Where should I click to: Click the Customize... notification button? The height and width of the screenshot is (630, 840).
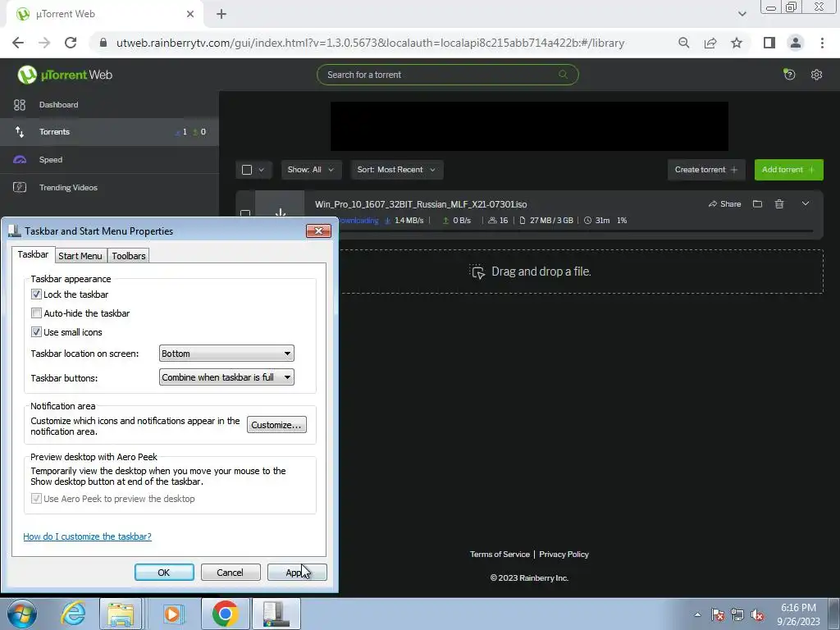pos(276,425)
